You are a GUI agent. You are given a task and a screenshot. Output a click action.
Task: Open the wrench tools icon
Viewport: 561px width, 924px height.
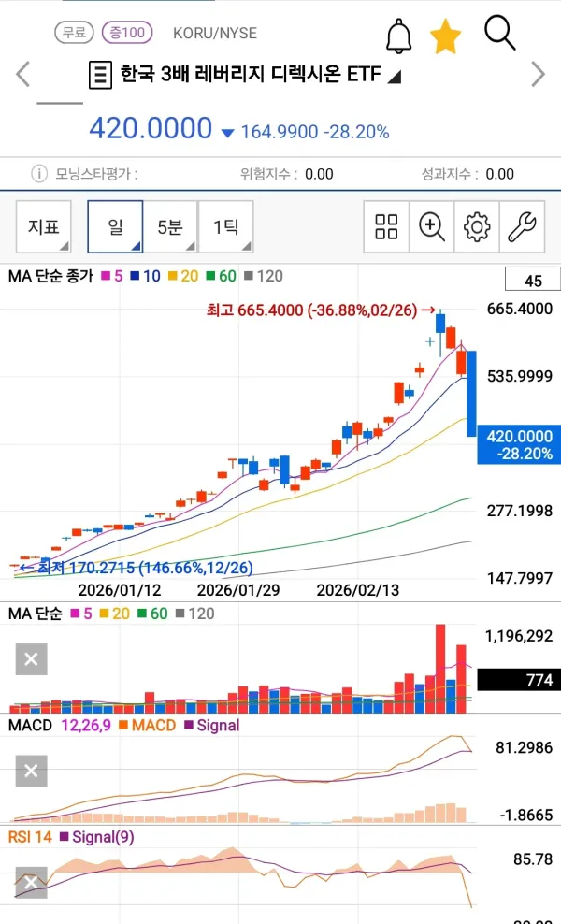point(522,227)
